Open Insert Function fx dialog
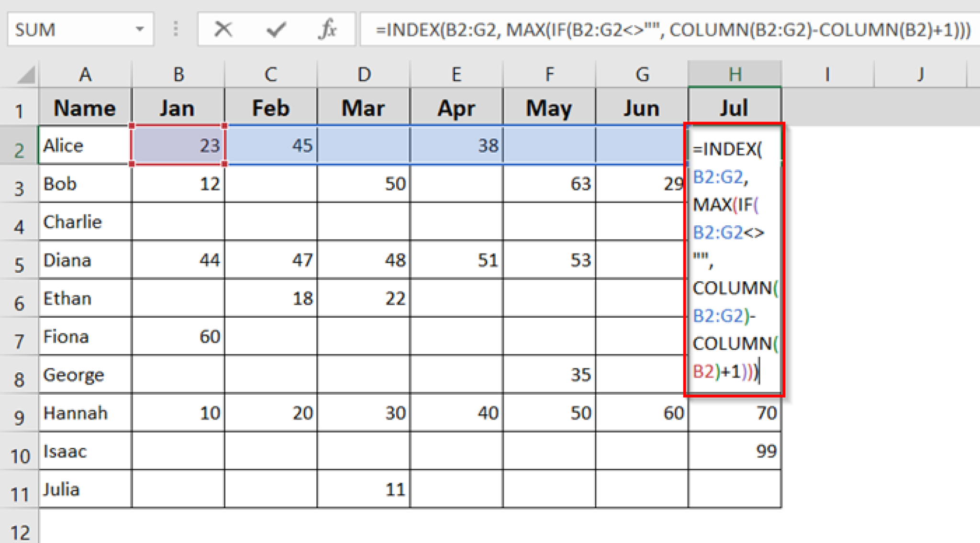The image size is (980, 543). coord(328,30)
